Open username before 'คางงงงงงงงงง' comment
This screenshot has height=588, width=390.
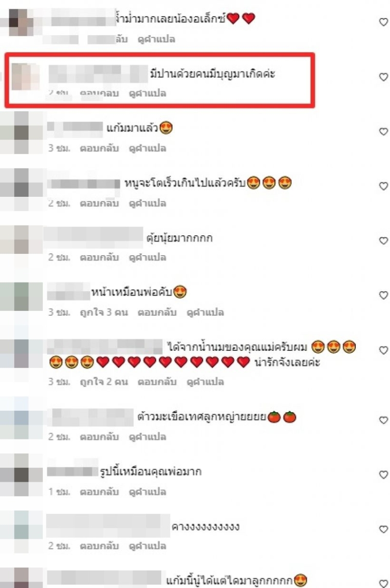coord(108,526)
